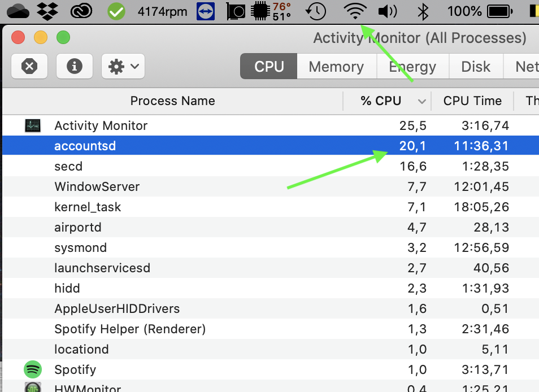Click the Bluetooth menu bar icon

click(422, 11)
